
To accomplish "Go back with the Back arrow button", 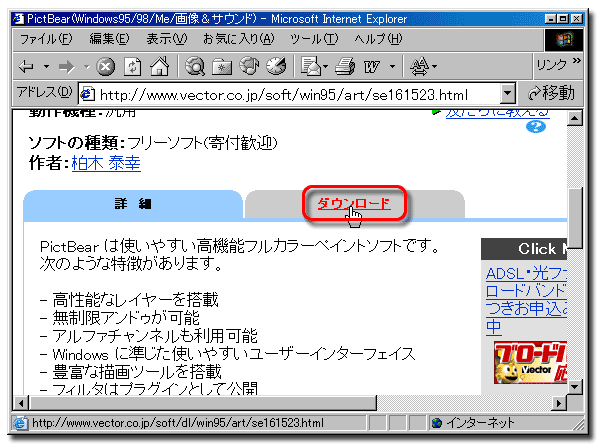I will [26, 67].
